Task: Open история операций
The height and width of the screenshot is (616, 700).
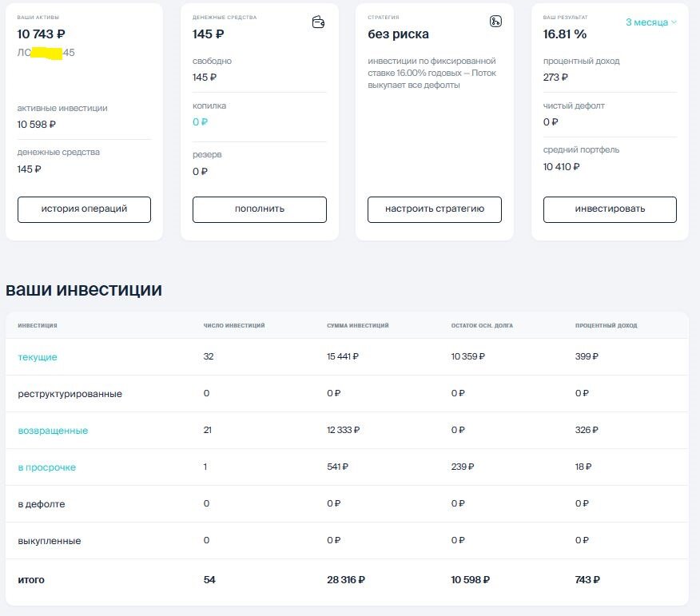Action: click(85, 209)
